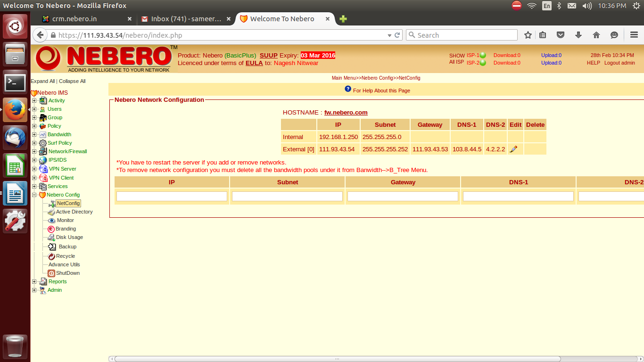Switch to the Inbox (741) Gmail tab

(186, 19)
